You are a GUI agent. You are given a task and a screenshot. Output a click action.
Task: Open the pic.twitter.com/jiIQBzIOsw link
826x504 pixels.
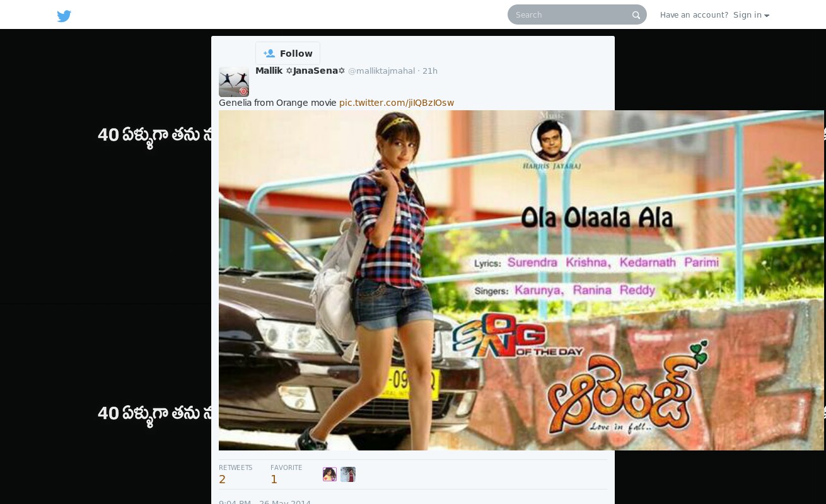tap(397, 103)
